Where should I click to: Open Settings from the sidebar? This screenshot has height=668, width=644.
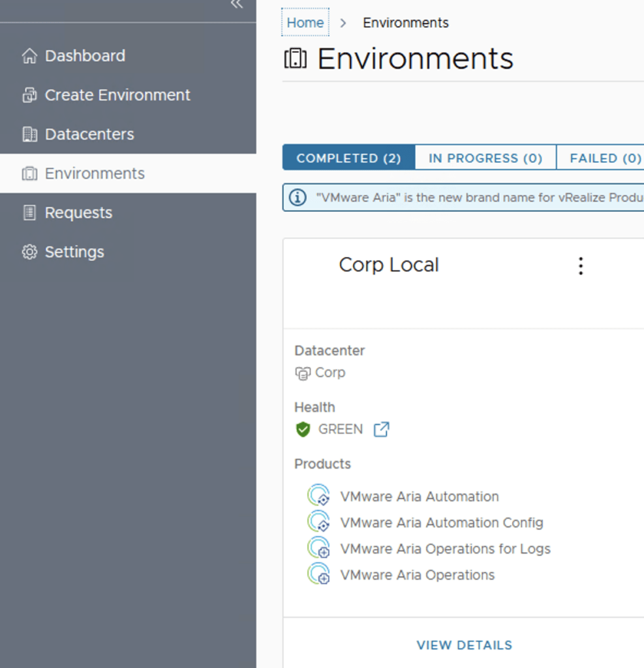click(128, 252)
